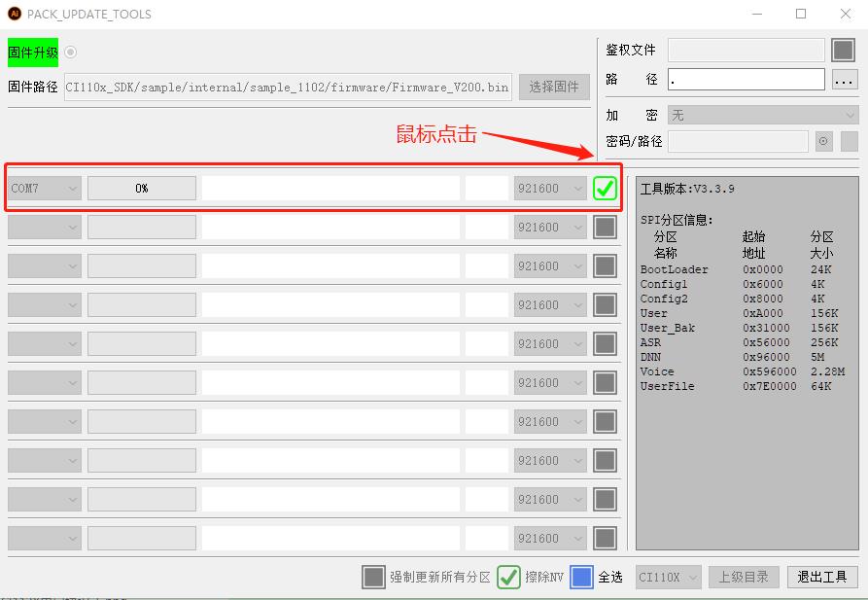Click the 256K partition size
The image size is (868, 600).
click(824, 342)
